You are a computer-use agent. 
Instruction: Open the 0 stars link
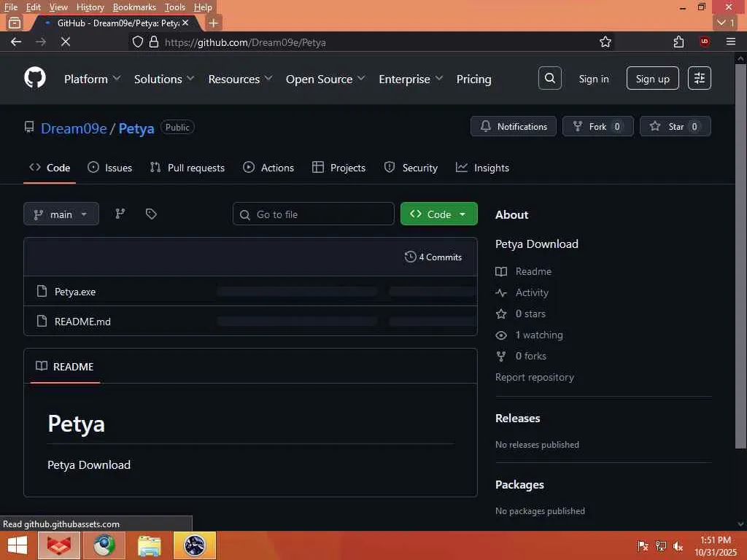(x=530, y=314)
